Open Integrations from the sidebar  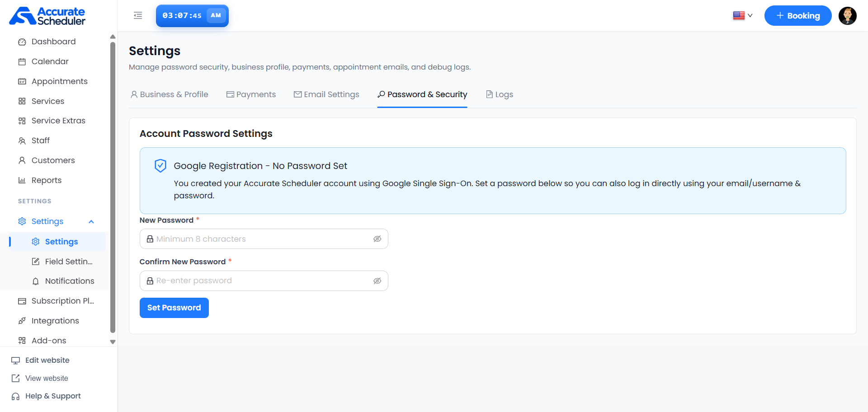pyautogui.click(x=55, y=321)
